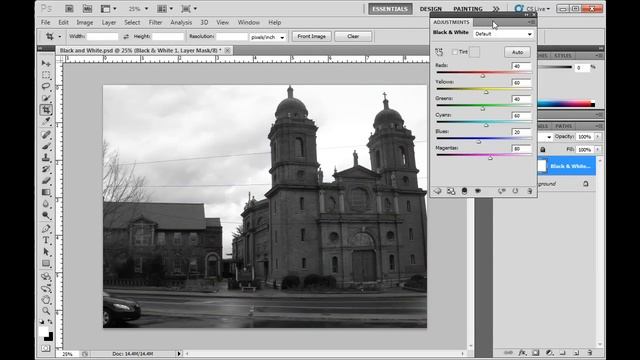
Task: Click the Width input field
Action: 102,37
